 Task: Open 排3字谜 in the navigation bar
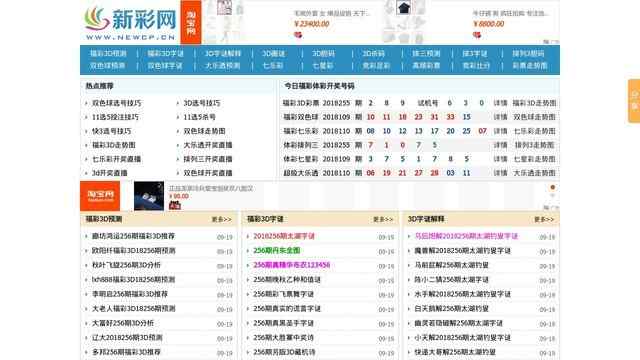[x=475, y=53]
